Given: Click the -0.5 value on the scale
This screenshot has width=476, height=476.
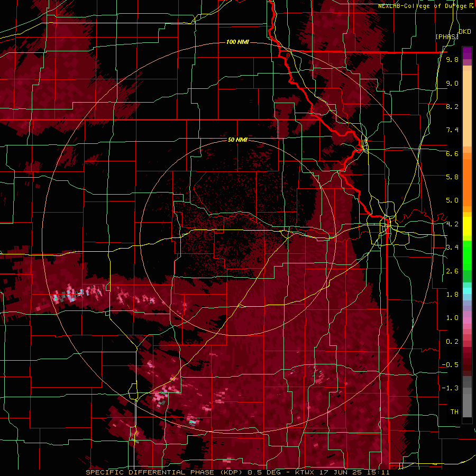Looking at the screenshot, I should pyautogui.click(x=450, y=365).
